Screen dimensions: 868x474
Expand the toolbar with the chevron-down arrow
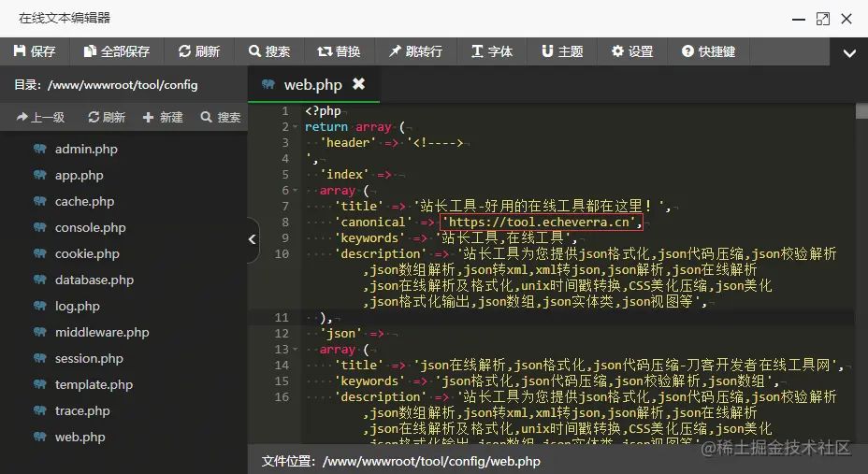[x=849, y=53]
